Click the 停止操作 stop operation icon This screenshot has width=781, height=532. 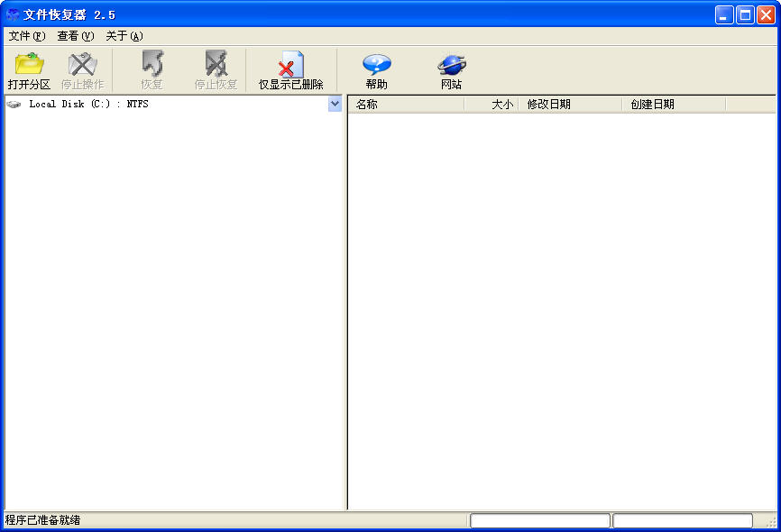tap(82, 65)
